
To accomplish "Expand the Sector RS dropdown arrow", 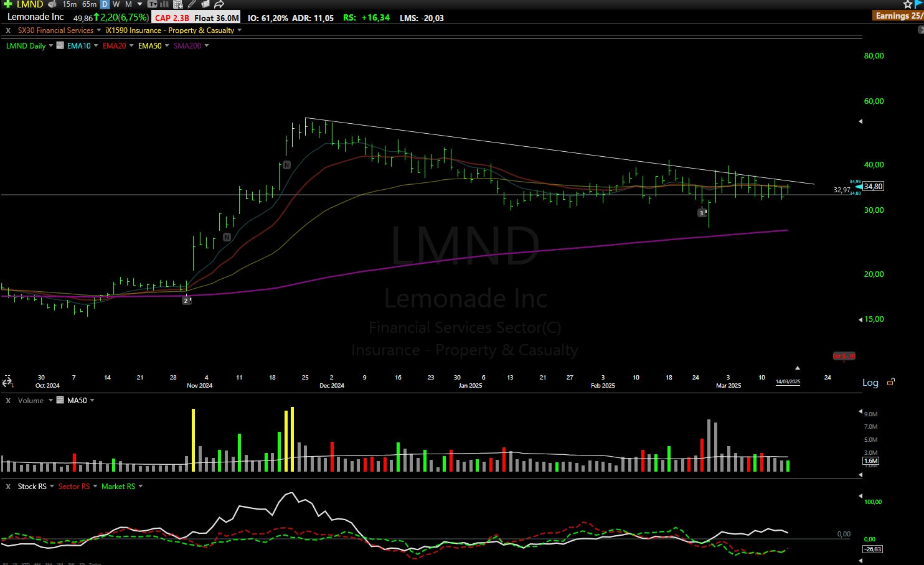I will click(x=95, y=487).
